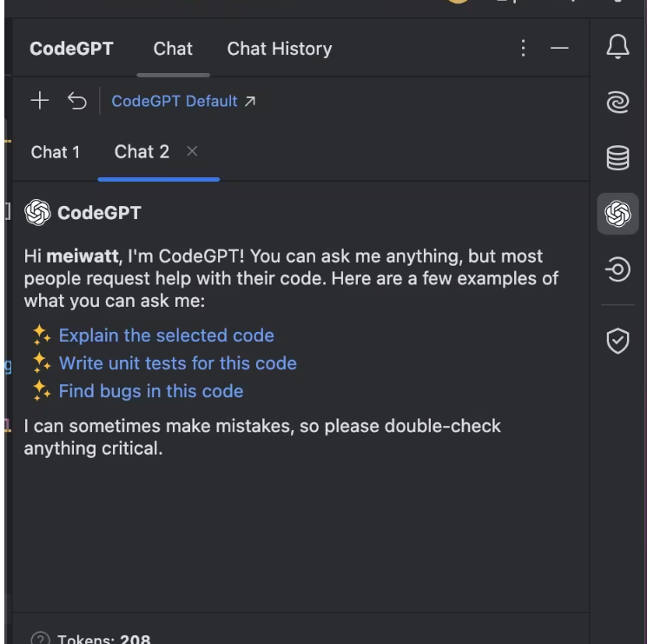Switch to Chat History tab
Screen dimensions: 647x644
coord(279,49)
